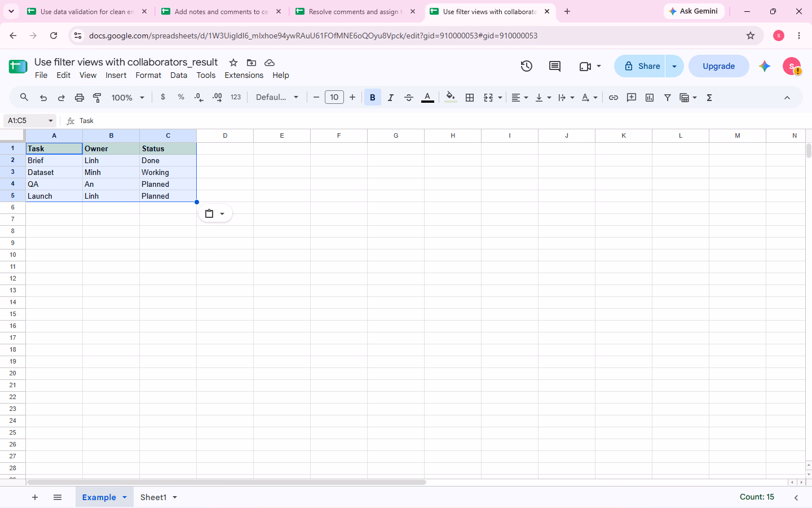Open the Data menu
Image resolution: width=812 pixels, height=508 pixels.
[x=179, y=75]
